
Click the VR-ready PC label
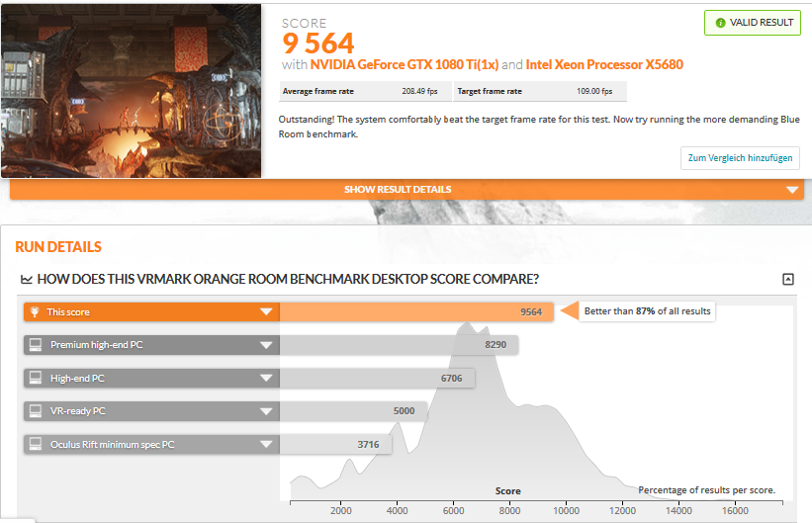(x=78, y=411)
